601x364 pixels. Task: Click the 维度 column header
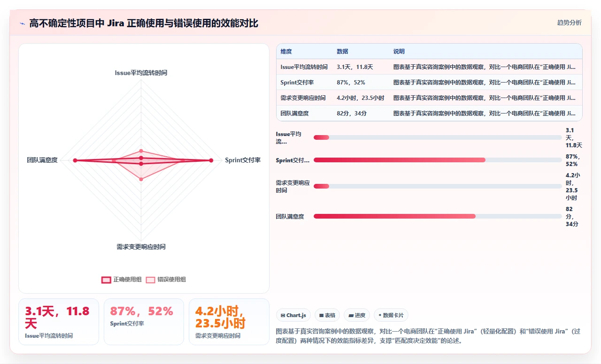[286, 52]
